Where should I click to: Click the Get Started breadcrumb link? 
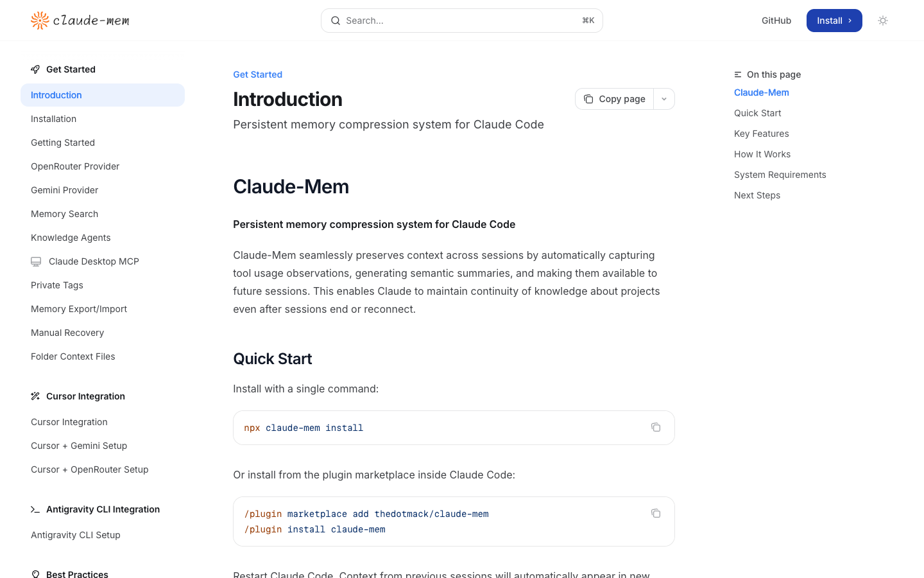(x=257, y=74)
